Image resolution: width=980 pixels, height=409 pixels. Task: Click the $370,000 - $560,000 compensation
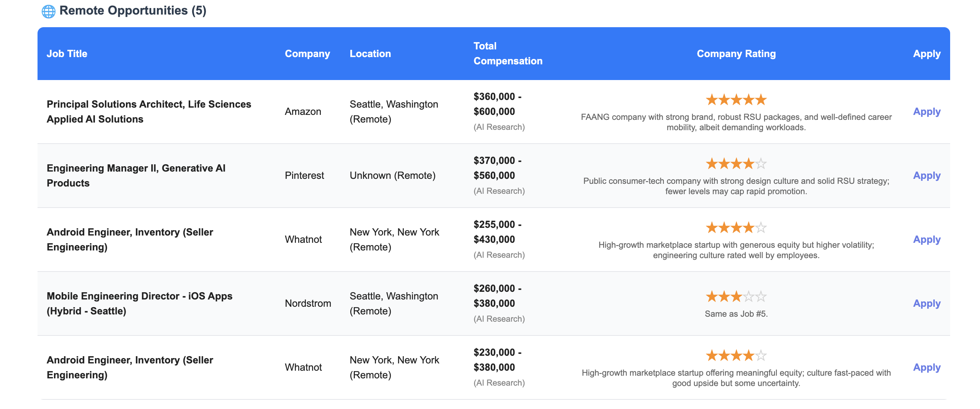[497, 168]
